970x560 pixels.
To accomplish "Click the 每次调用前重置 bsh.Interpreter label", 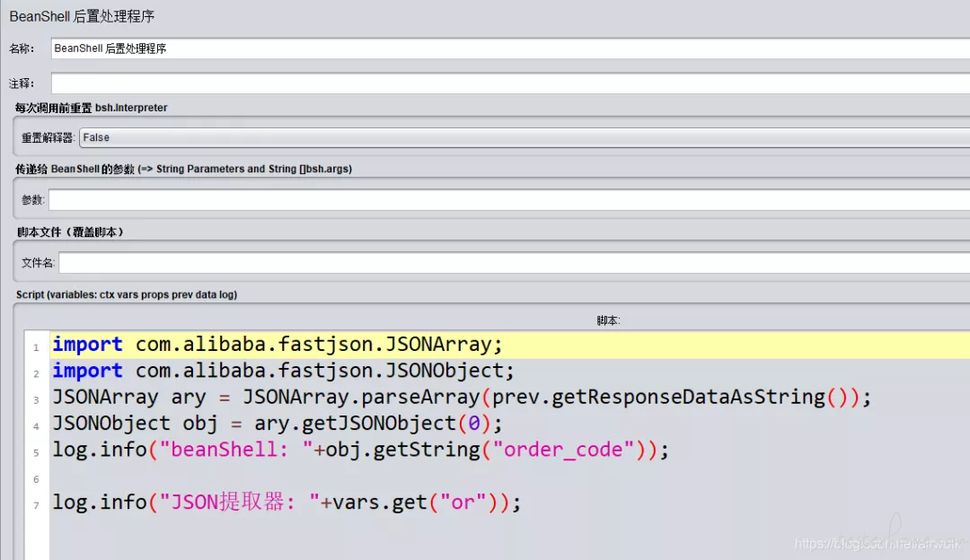I will [91, 108].
